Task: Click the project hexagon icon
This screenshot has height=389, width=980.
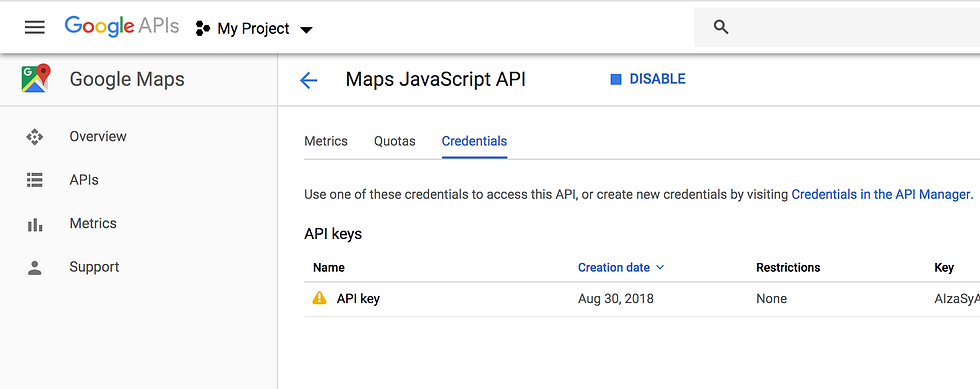Action: pyautogui.click(x=202, y=29)
